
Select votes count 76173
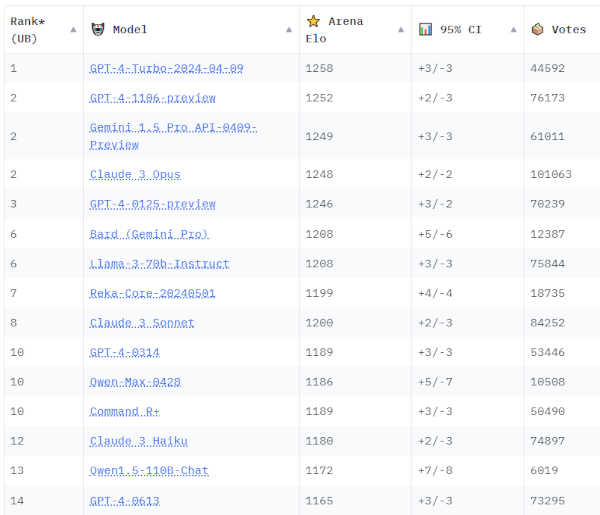pyautogui.click(x=548, y=98)
